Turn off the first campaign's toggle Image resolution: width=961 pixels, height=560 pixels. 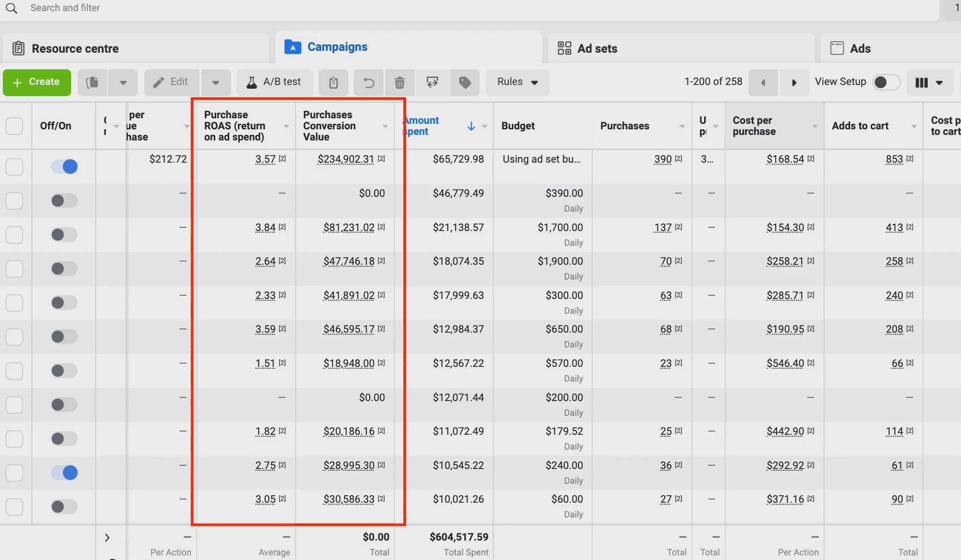(x=64, y=166)
